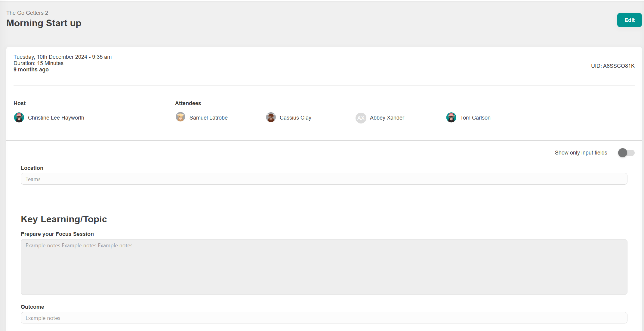This screenshot has width=644, height=331.
Task: Select attendee name Tom Carlson
Action: (475, 118)
